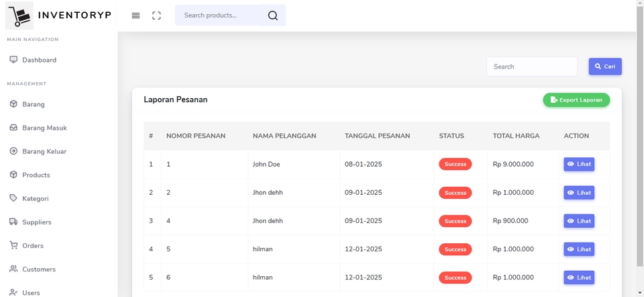644x297 pixels.
Task: Click the Success badge for order 4
Action: 455,221
